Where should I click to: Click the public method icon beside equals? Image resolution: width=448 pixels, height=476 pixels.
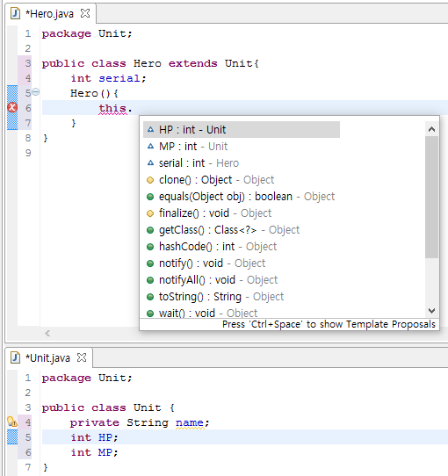[x=150, y=197]
